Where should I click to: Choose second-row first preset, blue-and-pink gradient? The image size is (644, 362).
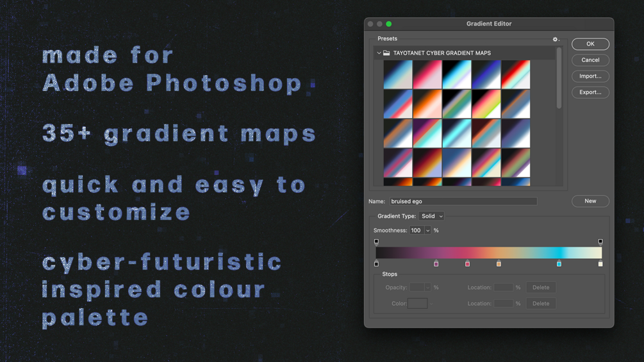[398, 104]
